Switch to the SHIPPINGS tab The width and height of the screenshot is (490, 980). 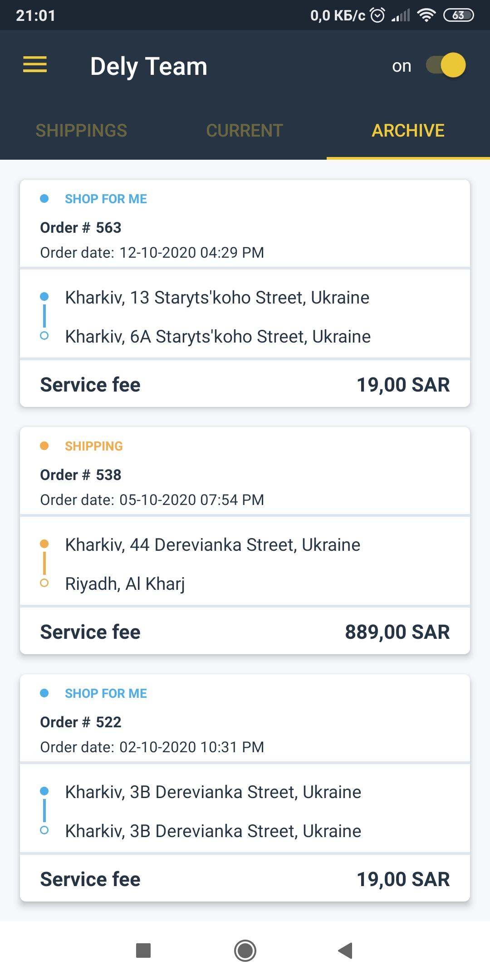click(81, 131)
